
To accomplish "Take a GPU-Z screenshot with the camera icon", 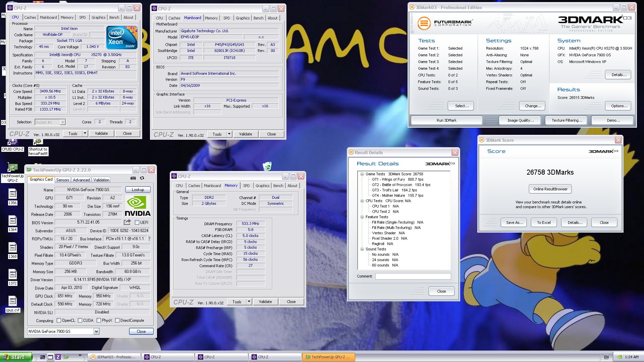I will click(x=133, y=178).
